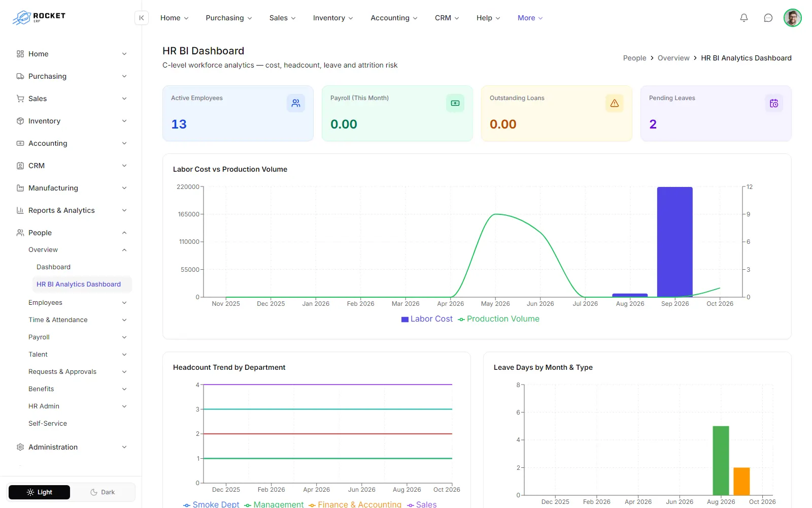Image resolution: width=812 pixels, height=508 pixels.
Task: Click the sidebar Manufacturing factory icon
Action: tap(20, 188)
